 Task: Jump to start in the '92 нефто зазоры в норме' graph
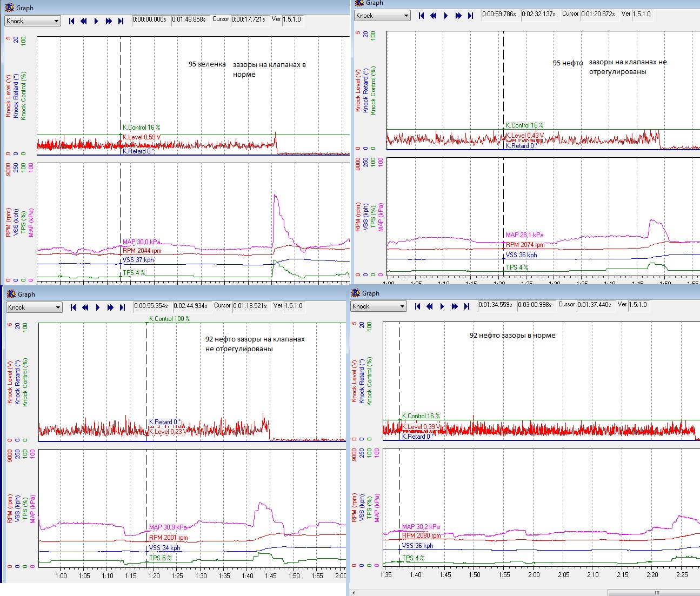[418, 306]
